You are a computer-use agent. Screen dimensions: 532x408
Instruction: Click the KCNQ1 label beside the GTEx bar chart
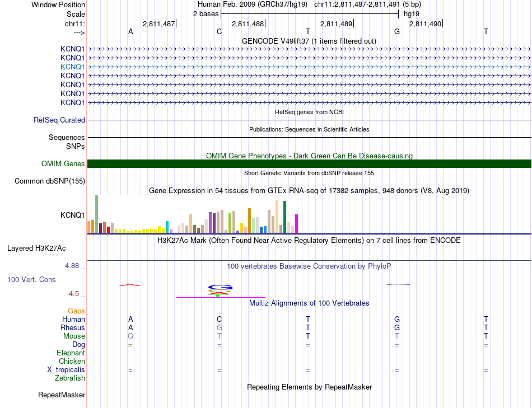pyautogui.click(x=72, y=215)
